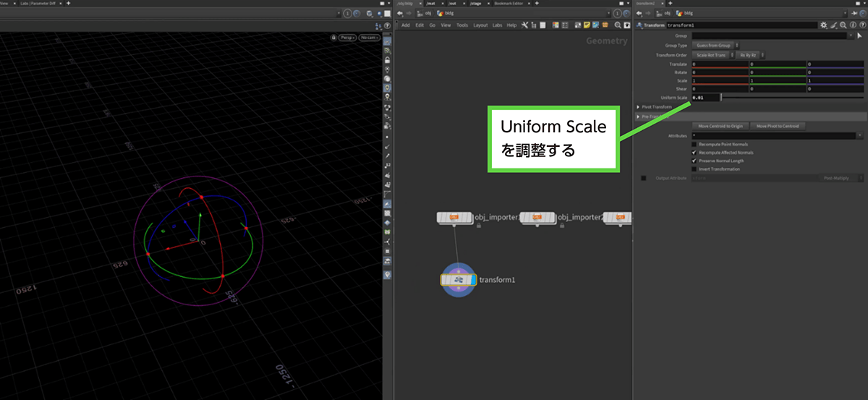Open parameter search magnifier in Transform header
The height and width of the screenshot is (400, 868).
click(843, 25)
